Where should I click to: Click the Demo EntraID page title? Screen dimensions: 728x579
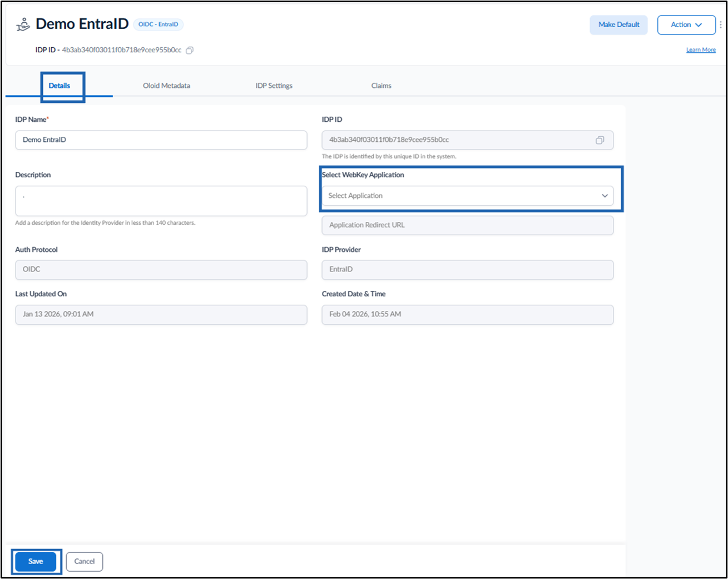pyautogui.click(x=82, y=24)
